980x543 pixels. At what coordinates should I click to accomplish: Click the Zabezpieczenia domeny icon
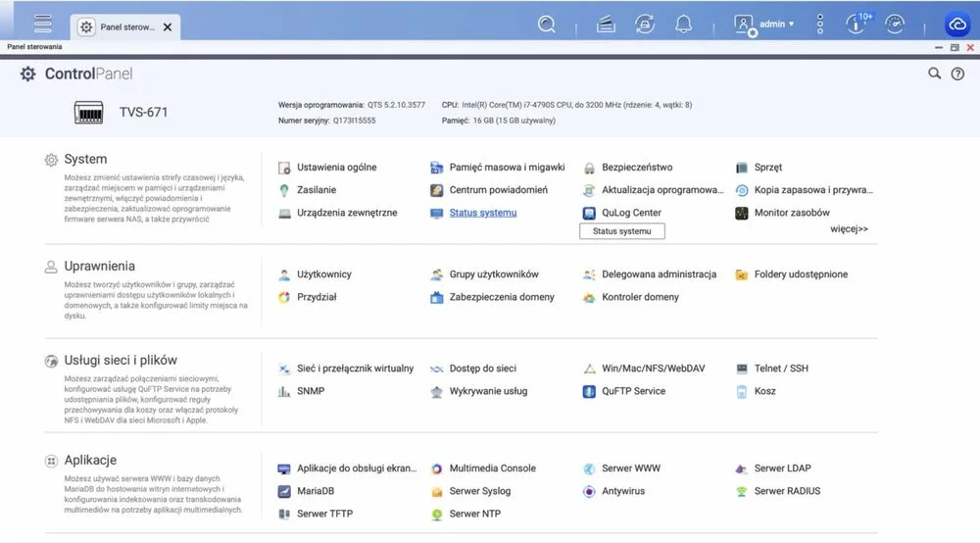click(437, 297)
